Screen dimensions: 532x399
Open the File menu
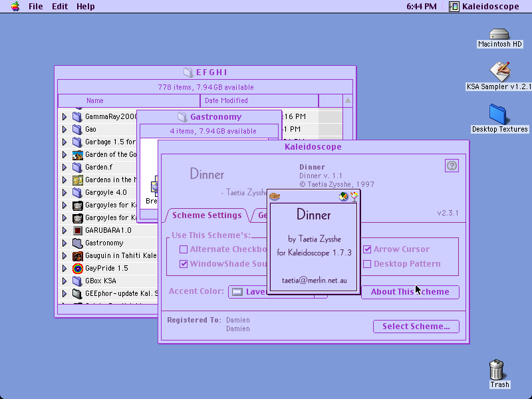[36, 6]
